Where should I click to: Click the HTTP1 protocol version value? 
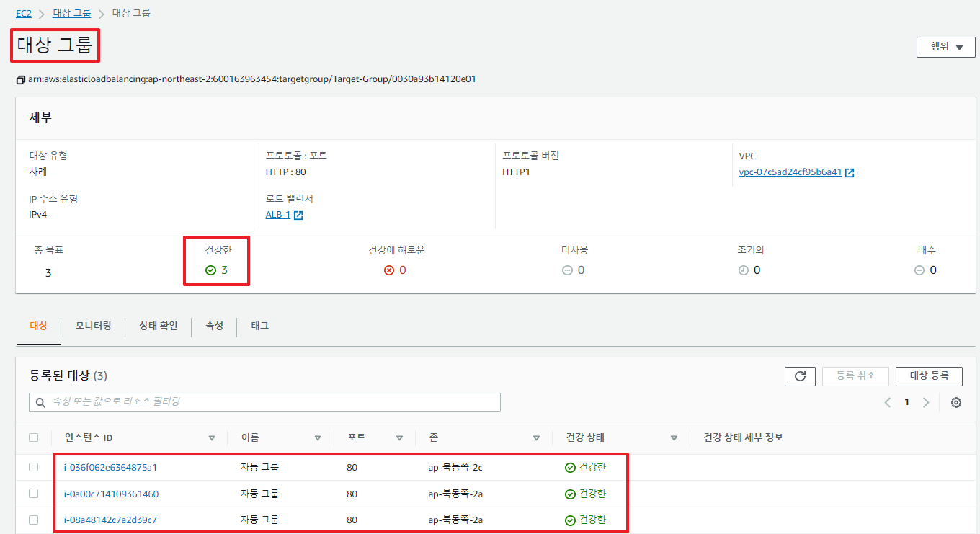(516, 172)
